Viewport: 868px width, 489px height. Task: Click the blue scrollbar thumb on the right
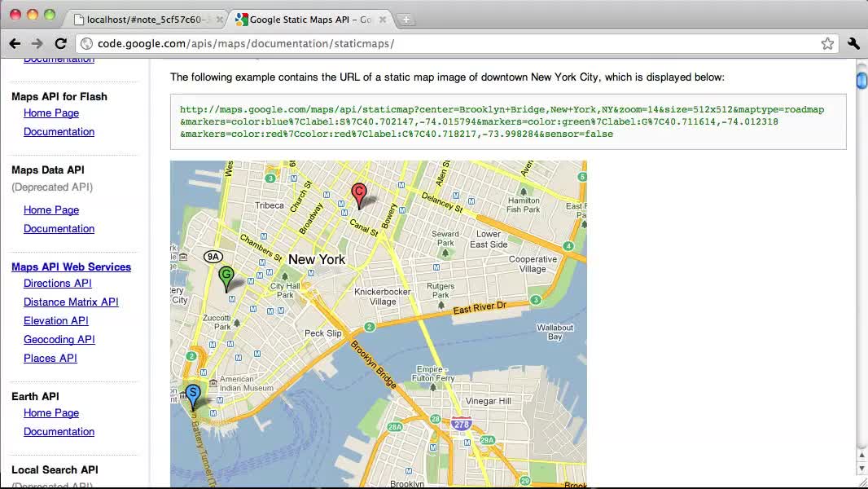(861, 81)
